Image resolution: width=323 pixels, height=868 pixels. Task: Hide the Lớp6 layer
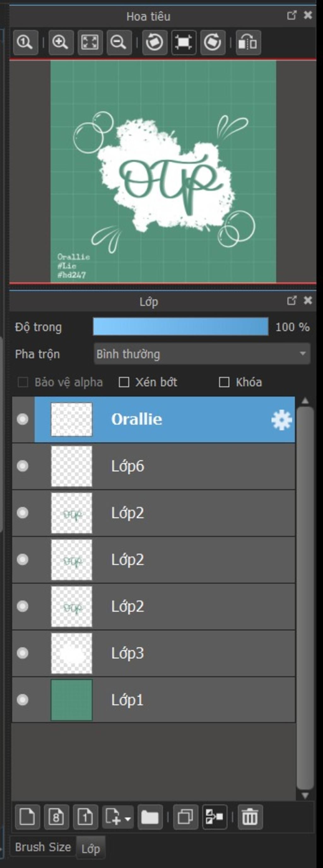pyautogui.click(x=23, y=466)
